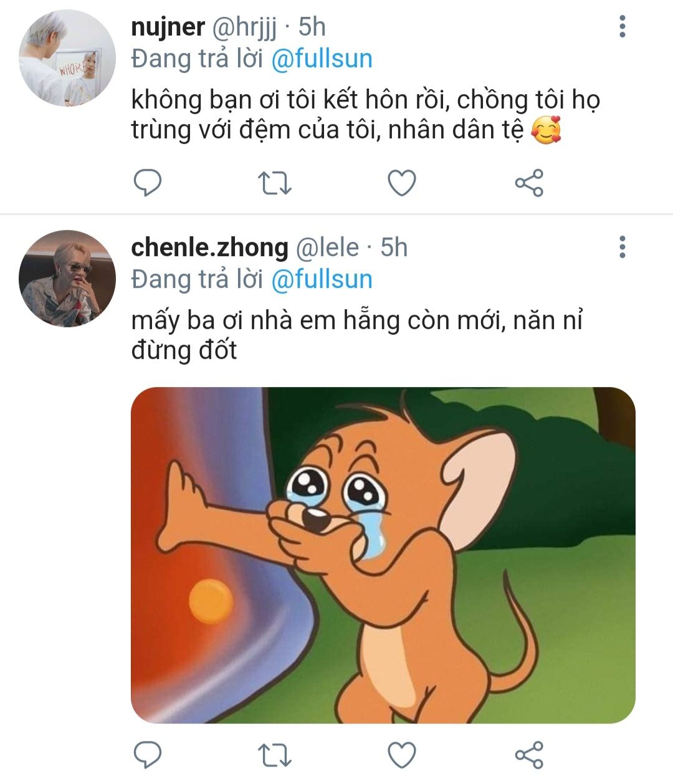673x784 pixels.
Task: Open nujner's profile picture
Action: 67,58
